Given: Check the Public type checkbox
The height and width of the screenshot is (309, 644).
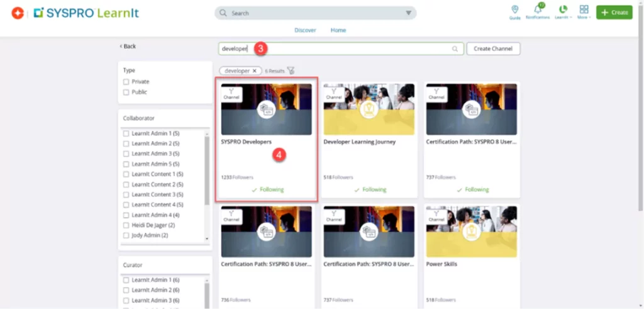Looking at the screenshot, I should coord(126,92).
